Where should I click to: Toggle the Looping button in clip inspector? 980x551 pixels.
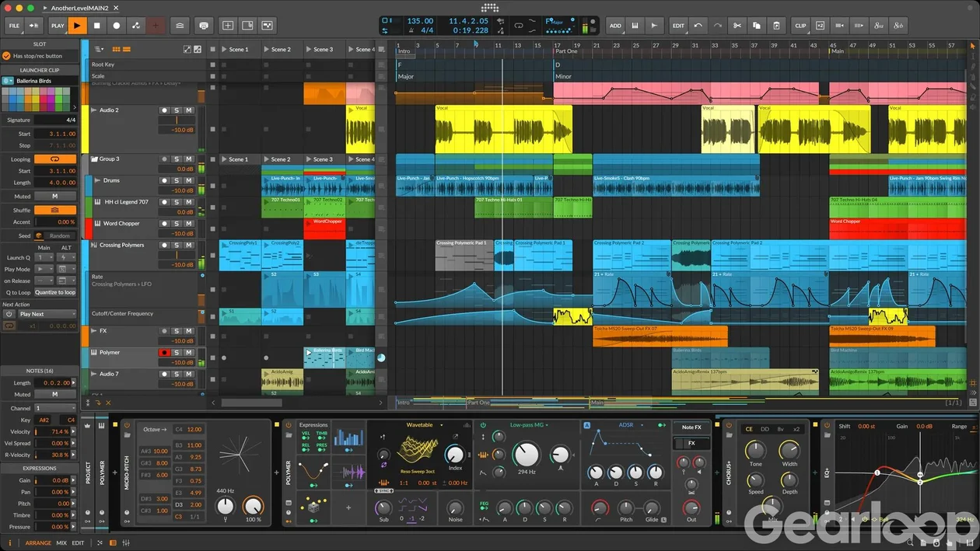click(x=55, y=159)
